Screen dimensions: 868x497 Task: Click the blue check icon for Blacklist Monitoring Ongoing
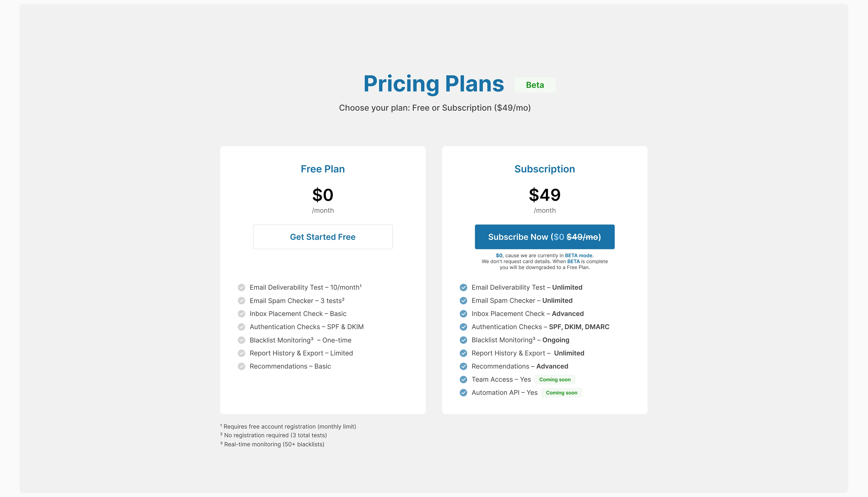pyautogui.click(x=463, y=340)
